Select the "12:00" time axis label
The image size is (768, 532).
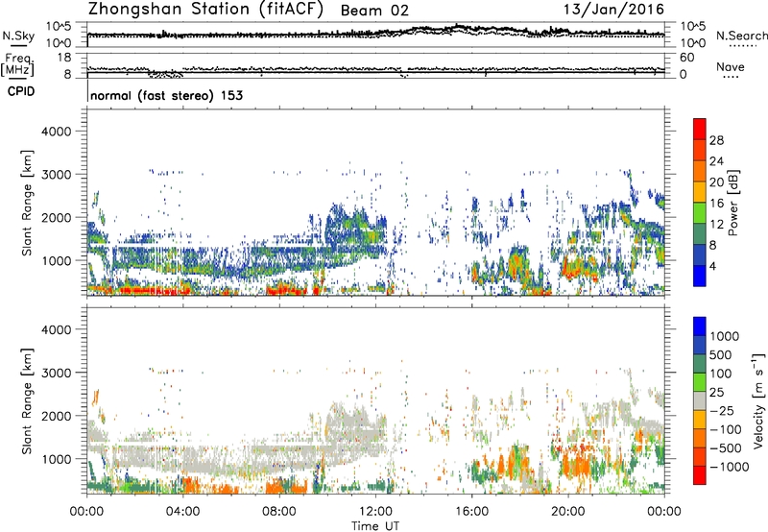click(375, 512)
